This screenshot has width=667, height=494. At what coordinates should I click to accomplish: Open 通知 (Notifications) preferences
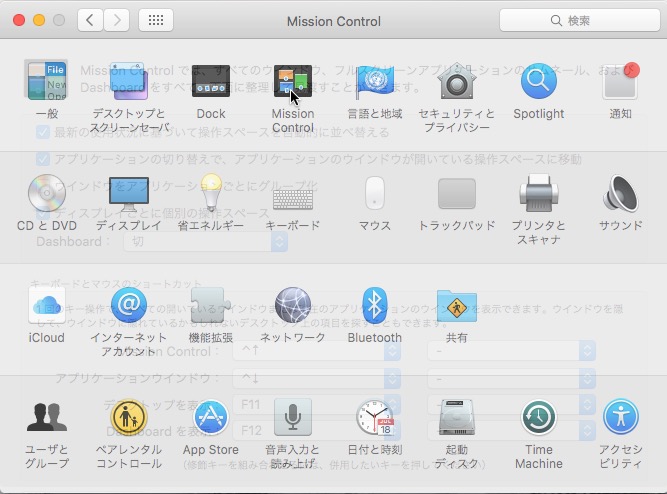[621, 81]
